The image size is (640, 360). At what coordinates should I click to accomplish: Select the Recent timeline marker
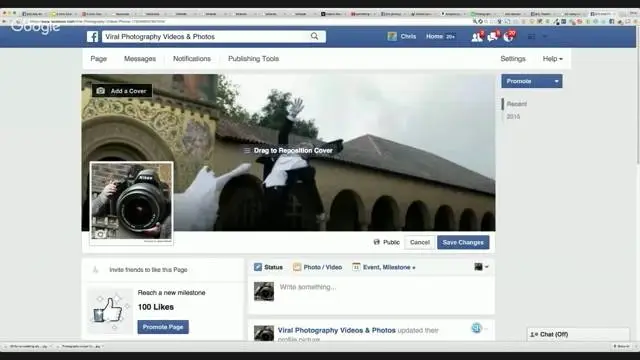pyautogui.click(x=517, y=104)
